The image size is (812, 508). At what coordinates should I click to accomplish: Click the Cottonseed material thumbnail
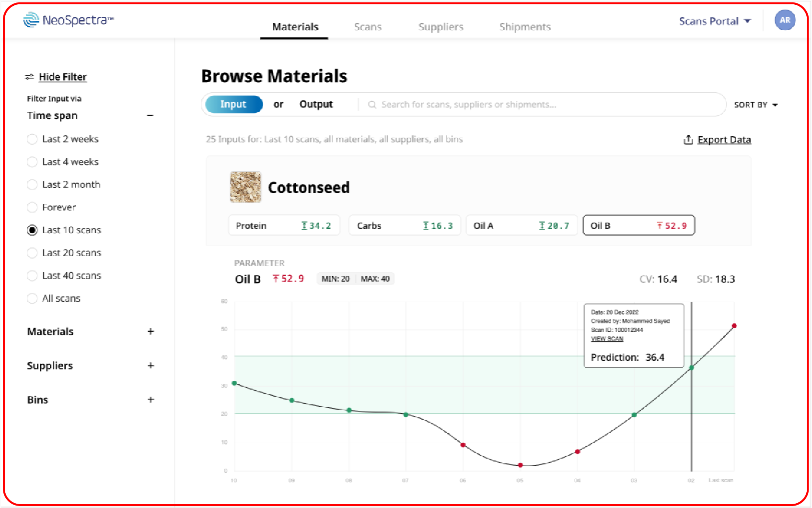point(245,187)
